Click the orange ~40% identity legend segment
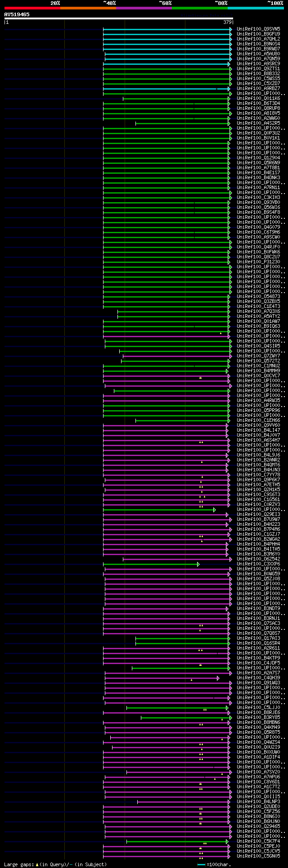288x868 pixels. [88, 8]
